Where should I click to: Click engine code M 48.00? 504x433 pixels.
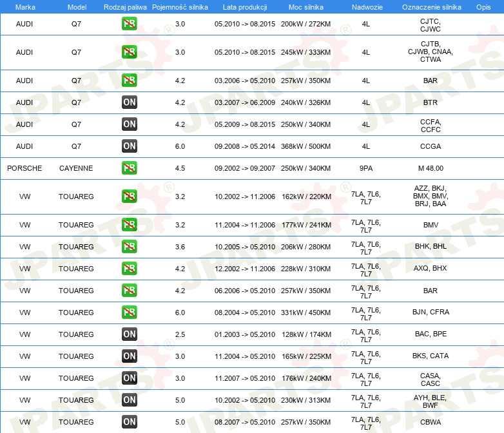pyautogui.click(x=431, y=168)
